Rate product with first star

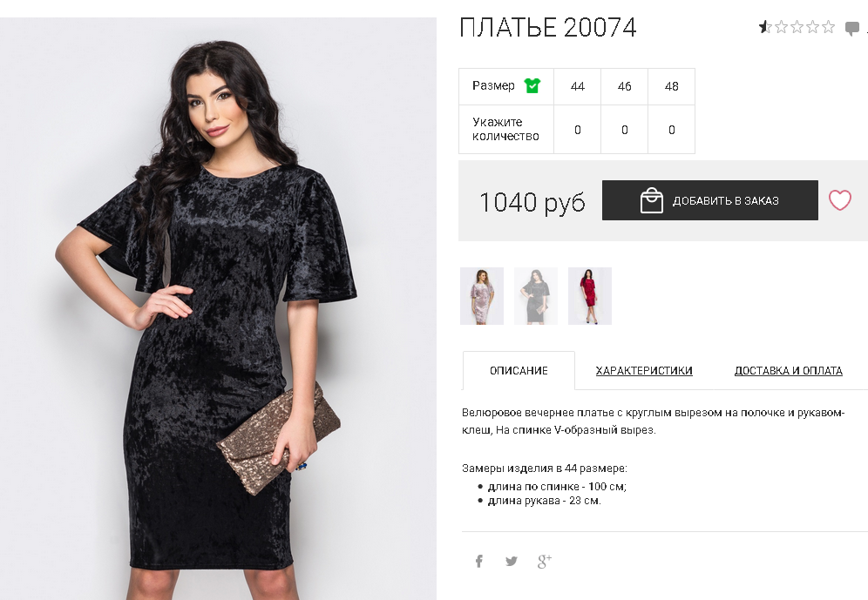765,26
